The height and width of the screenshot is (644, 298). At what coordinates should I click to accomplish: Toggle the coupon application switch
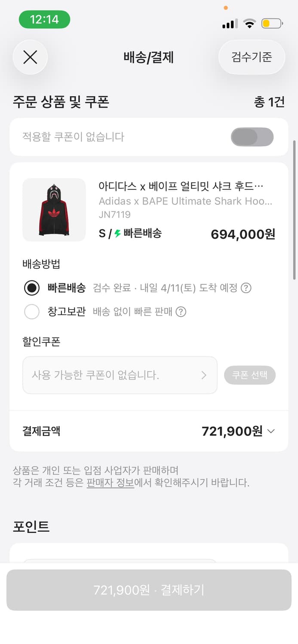(x=252, y=137)
